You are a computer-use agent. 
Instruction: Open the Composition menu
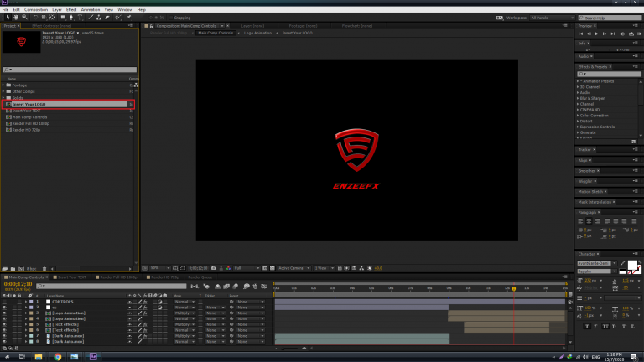click(x=36, y=9)
